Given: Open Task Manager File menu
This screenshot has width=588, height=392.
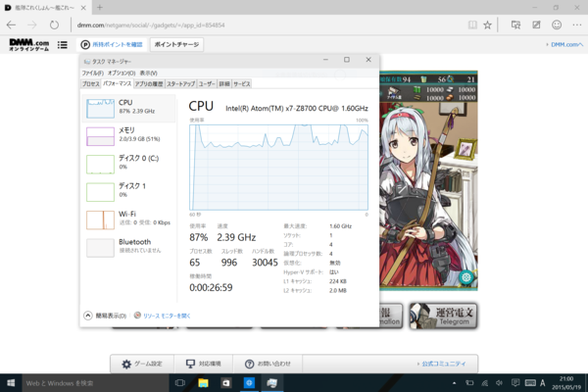Looking at the screenshot, I should coord(93,73).
